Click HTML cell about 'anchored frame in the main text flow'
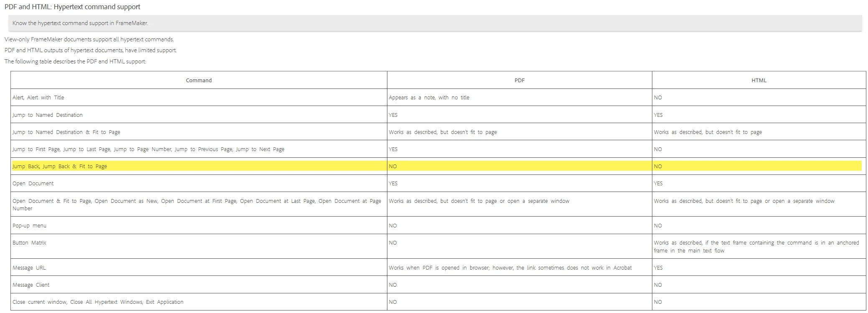 [x=759, y=246]
